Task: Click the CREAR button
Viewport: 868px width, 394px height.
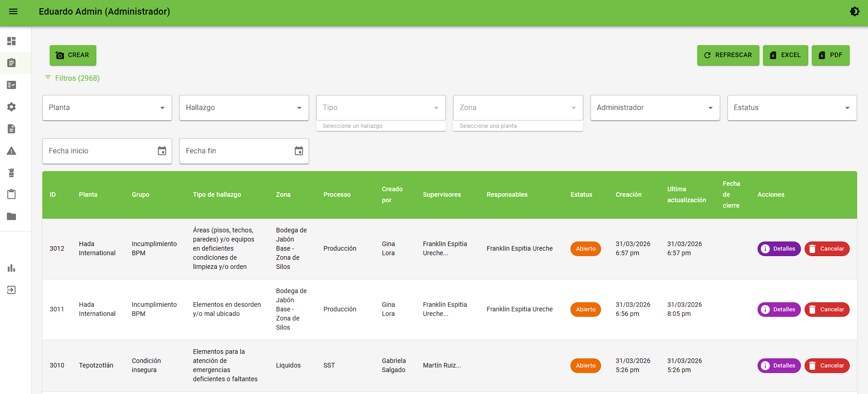Action: tap(73, 55)
